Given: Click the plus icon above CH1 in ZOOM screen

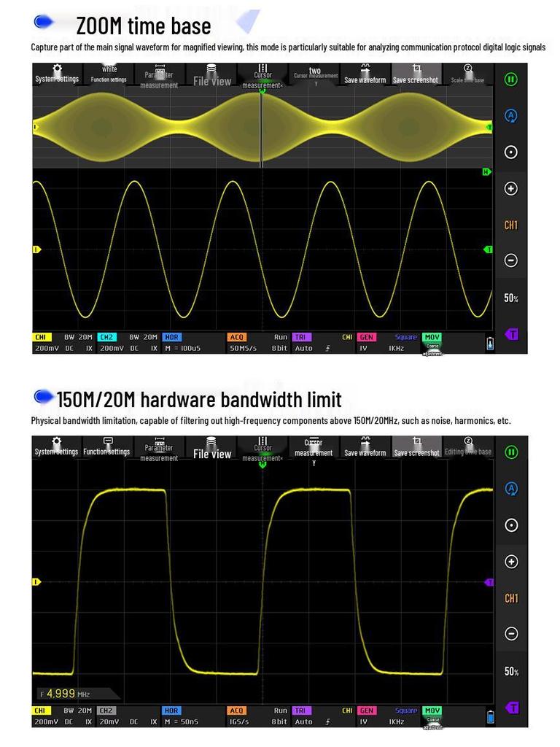Looking at the screenshot, I should tap(511, 188).
